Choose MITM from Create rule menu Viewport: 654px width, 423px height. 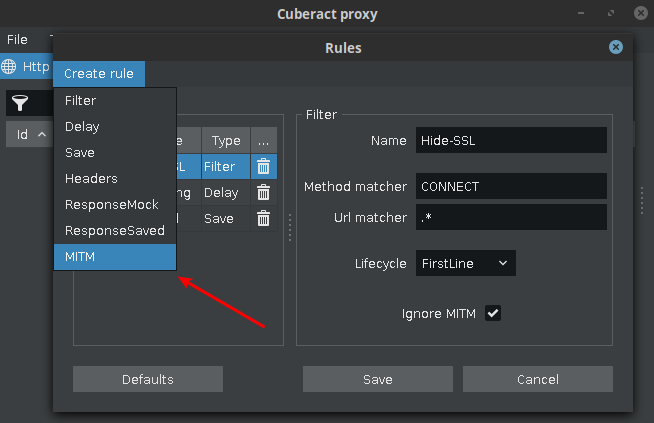point(115,257)
